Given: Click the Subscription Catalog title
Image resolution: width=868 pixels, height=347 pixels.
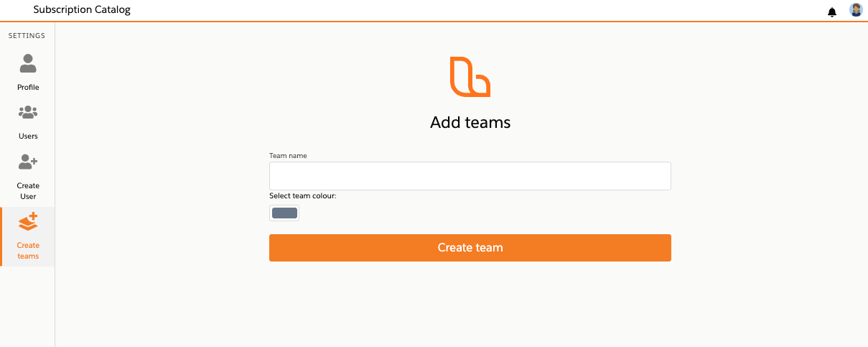Looking at the screenshot, I should pos(82,10).
